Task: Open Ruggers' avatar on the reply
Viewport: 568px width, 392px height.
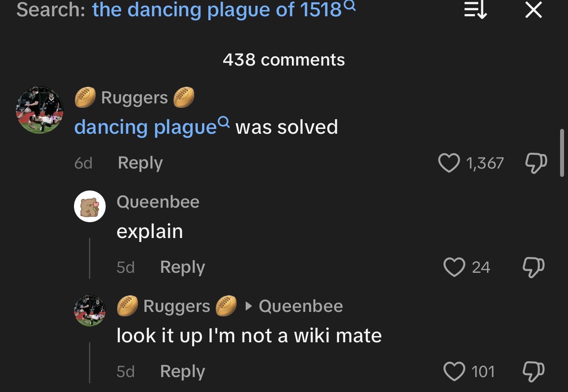Action: [x=89, y=311]
